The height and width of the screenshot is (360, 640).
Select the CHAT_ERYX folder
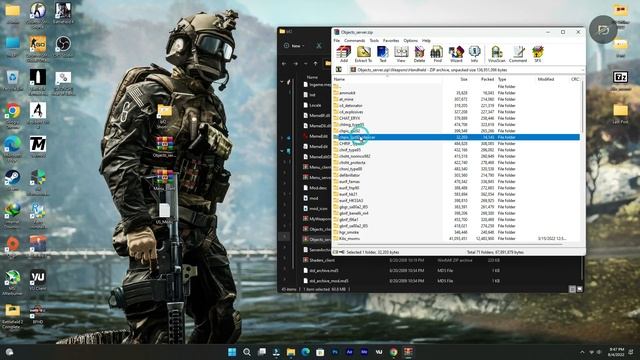pyautogui.click(x=456, y=118)
